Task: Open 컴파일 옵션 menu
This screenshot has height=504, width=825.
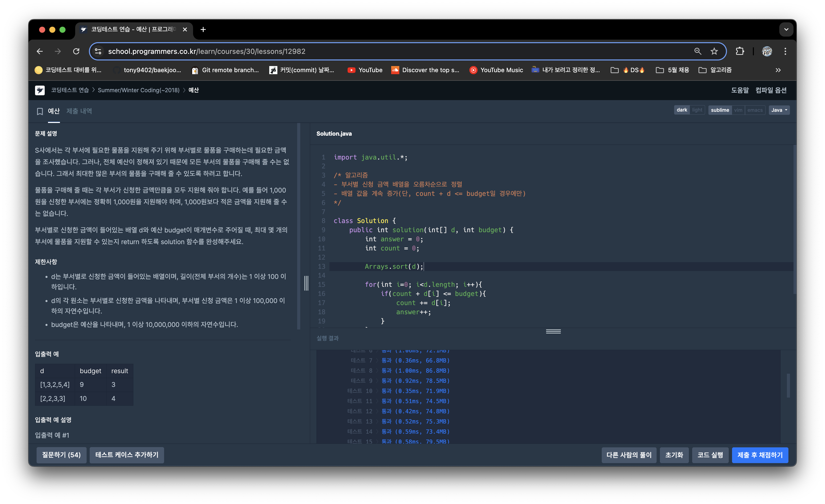Action: coord(771,90)
